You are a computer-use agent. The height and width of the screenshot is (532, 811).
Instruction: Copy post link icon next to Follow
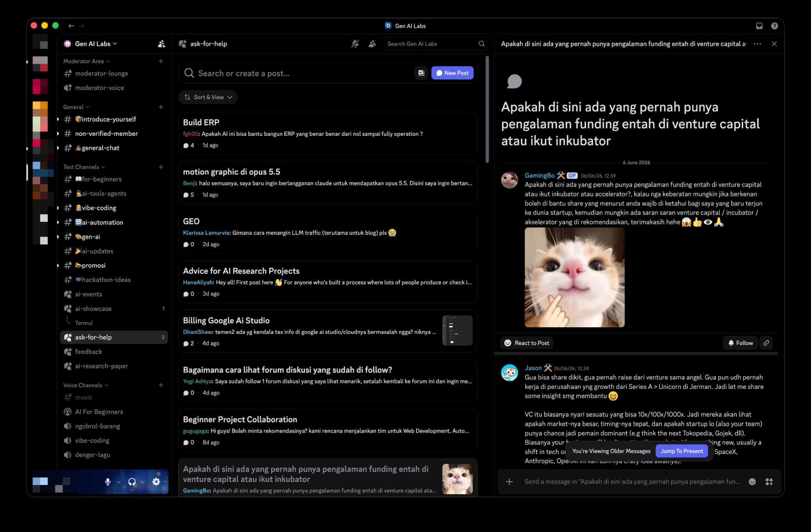pyautogui.click(x=766, y=343)
